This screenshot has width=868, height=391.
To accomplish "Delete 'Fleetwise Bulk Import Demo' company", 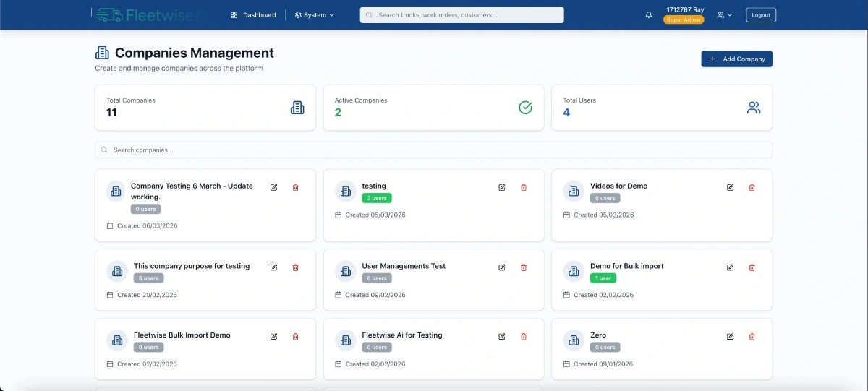I will pos(295,337).
